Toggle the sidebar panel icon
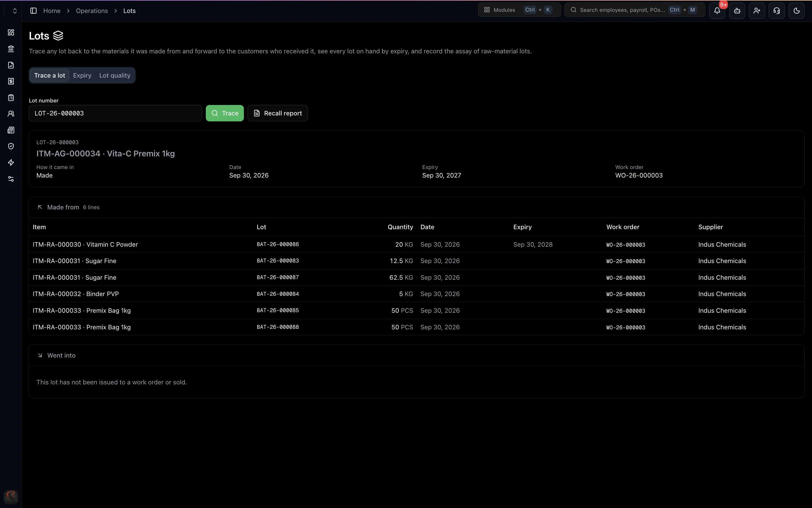Viewport: 812px width, 508px height. click(x=33, y=11)
